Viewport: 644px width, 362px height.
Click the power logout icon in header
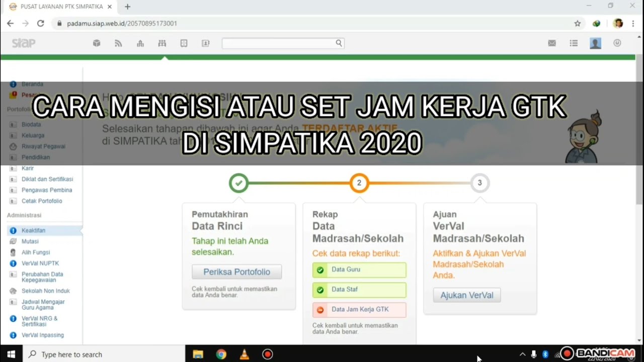pyautogui.click(x=617, y=43)
